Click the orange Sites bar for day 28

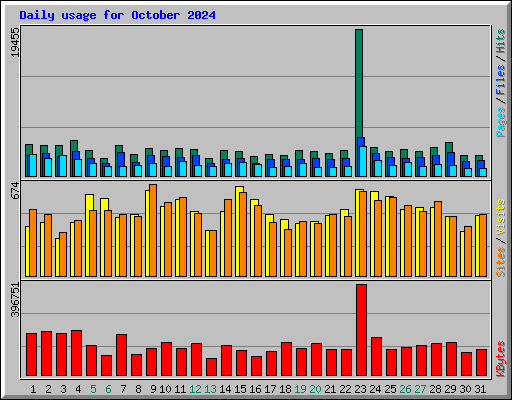pyautogui.click(x=438, y=239)
